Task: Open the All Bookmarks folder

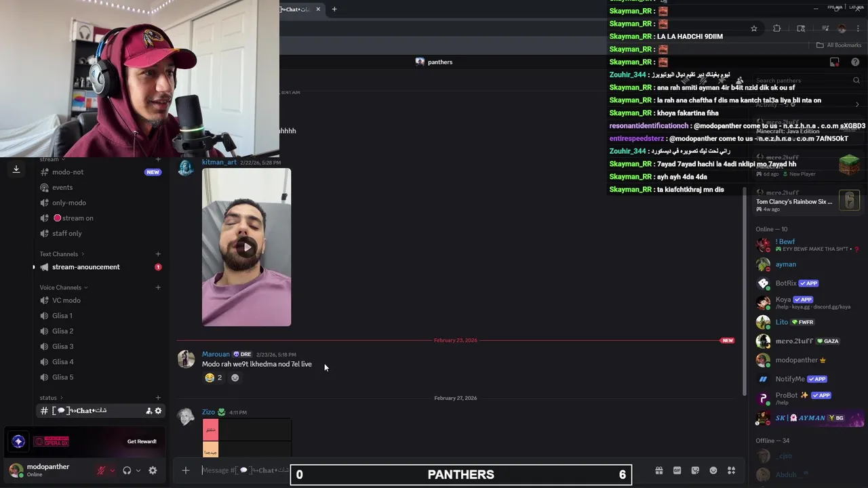Action: click(x=839, y=45)
